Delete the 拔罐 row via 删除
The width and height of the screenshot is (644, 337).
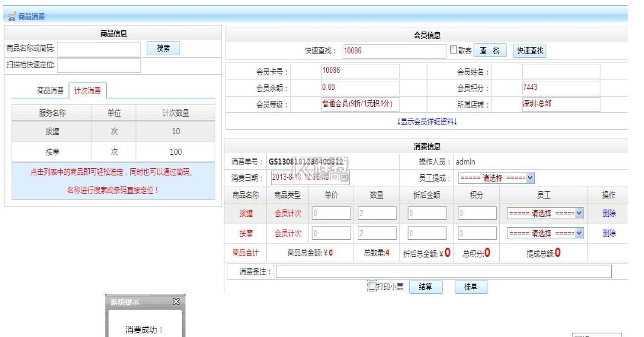609,214
